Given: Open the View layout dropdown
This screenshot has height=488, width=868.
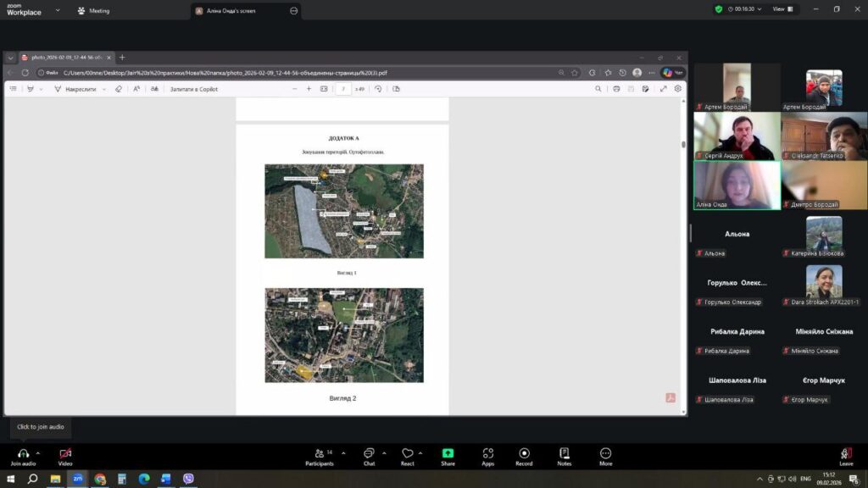Looking at the screenshot, I should (783, 9).
